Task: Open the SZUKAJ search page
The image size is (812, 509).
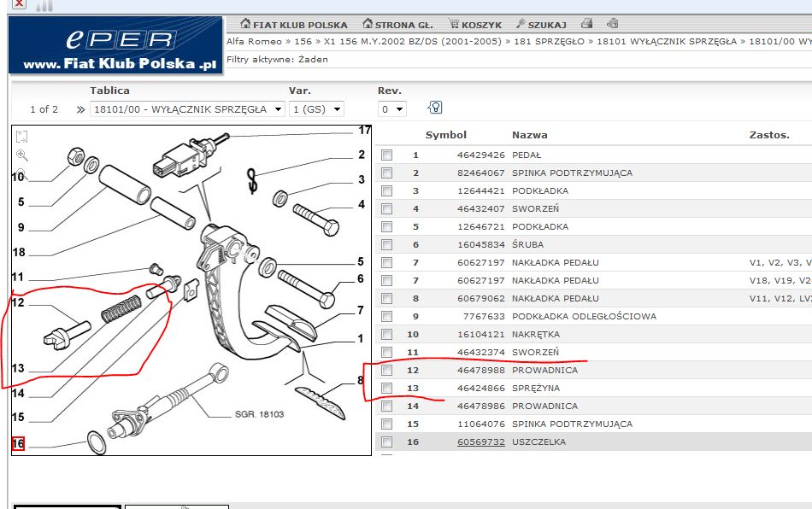Action: click(x=541, y=24)
